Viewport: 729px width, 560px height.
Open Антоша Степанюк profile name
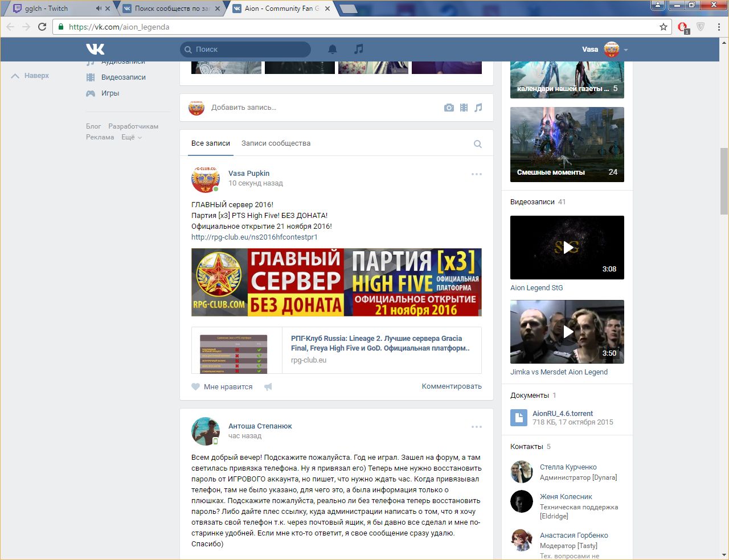click(260, 426)
